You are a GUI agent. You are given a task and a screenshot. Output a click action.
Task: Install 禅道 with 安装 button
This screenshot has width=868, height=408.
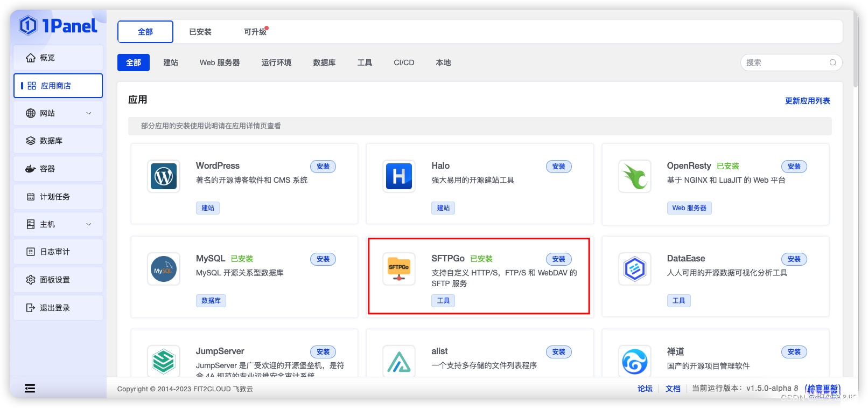794,352
